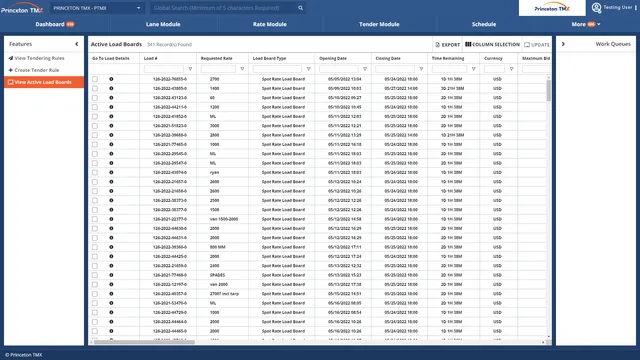Click the Time Remaining column header

click(x=448, y=58)
